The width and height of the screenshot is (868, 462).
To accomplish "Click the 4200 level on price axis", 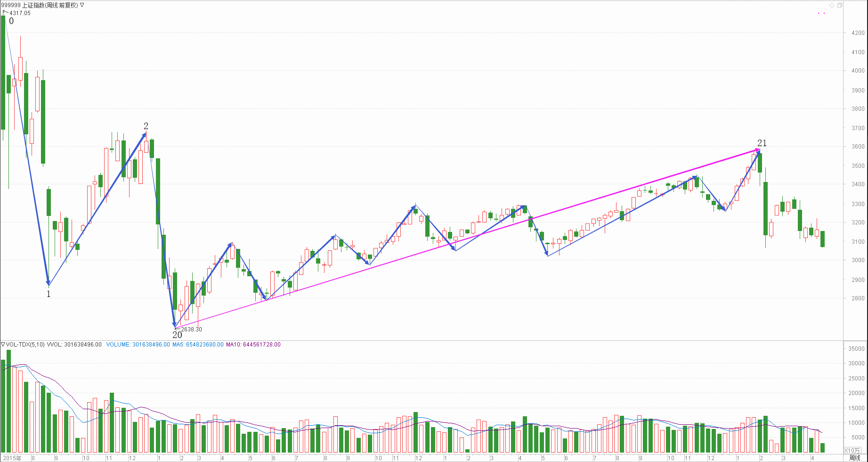I will click(x=858, y=33).
